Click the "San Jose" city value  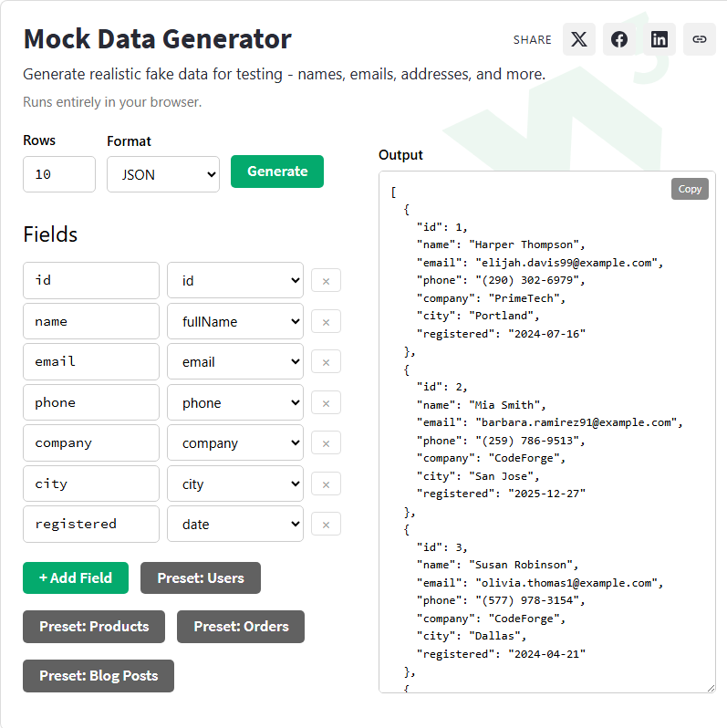[x=501, y=476]
